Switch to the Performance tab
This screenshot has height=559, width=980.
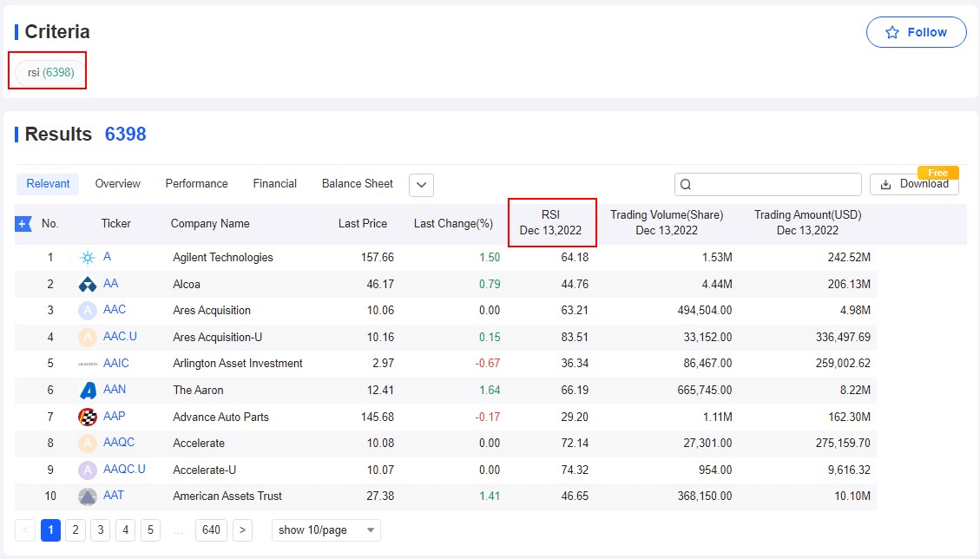pyautogui.click(x=197, y=184)
